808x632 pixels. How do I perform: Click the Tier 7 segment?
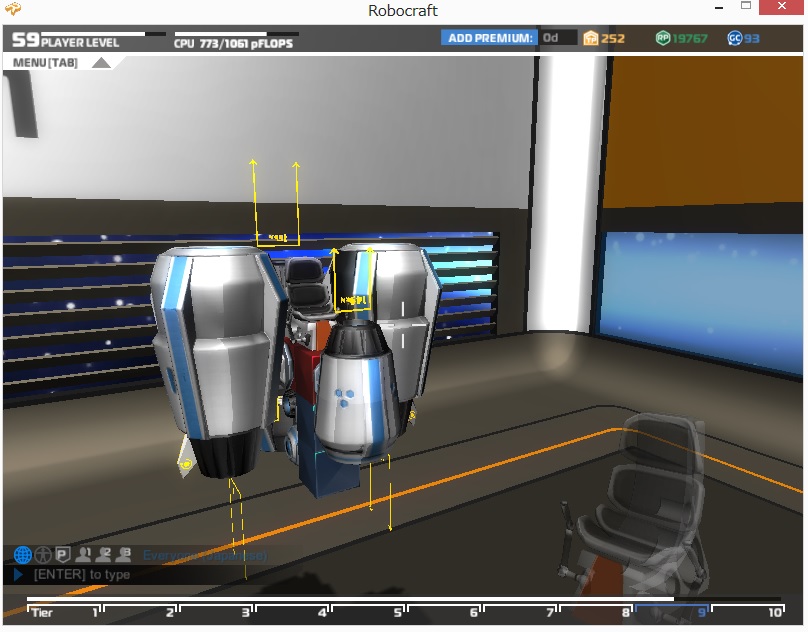pyautogui.click(x=519, y=612)
